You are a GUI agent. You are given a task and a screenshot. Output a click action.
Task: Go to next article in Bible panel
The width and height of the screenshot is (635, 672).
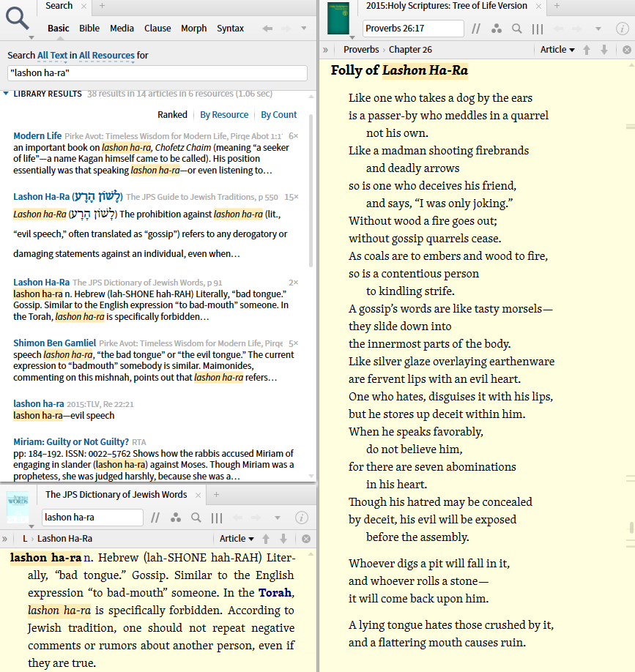(x=604, y=50)
